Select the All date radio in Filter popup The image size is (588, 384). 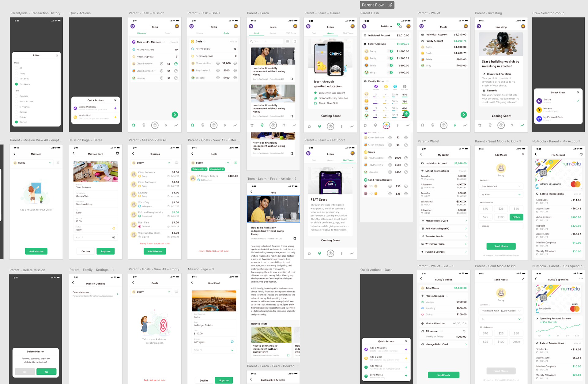pos(16,68)
